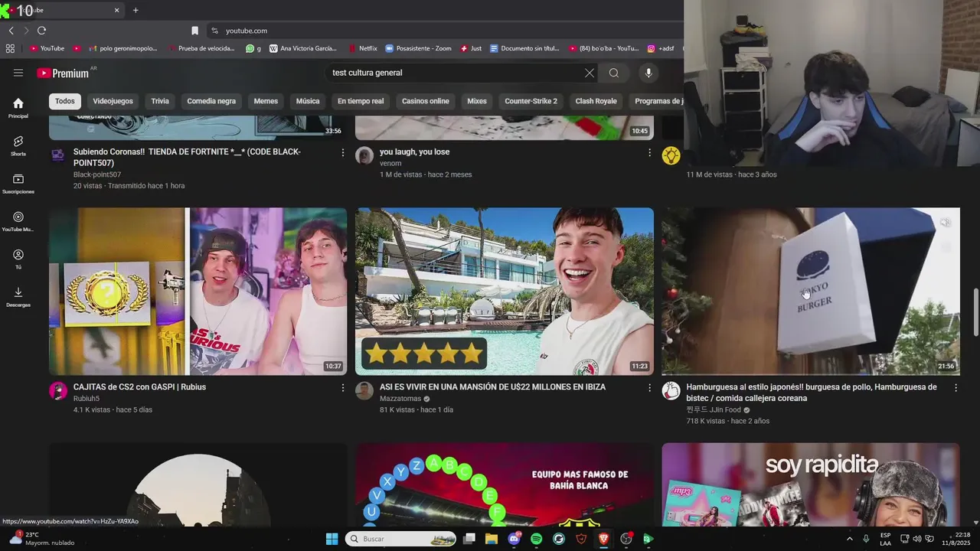Viewport: 980px width, 551px height.
Task: Open File Explorer from the taskbar
Action: point(492,539)
